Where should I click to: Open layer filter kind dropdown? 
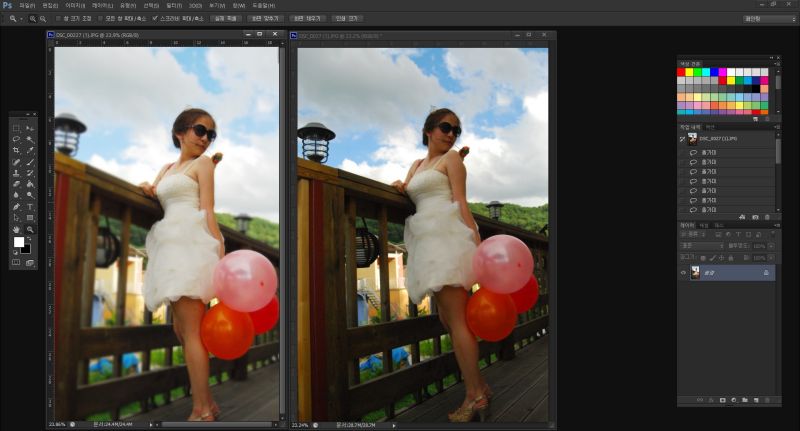coord(692,234)
